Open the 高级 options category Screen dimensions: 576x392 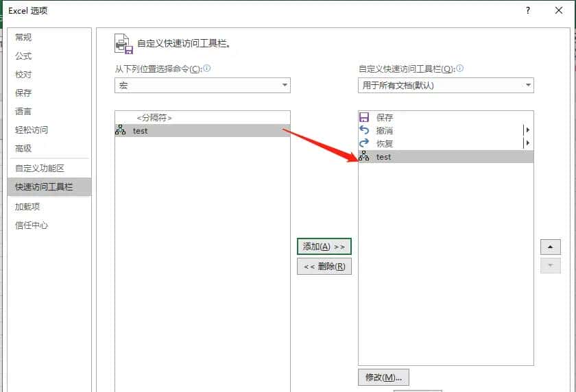tap(49, 148)
